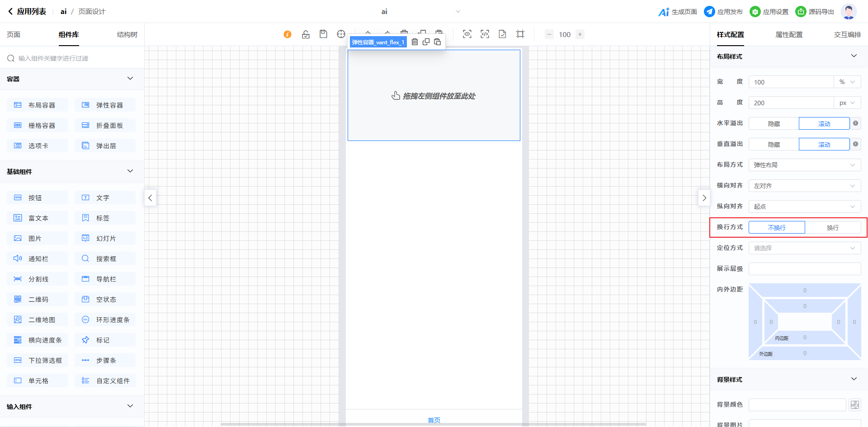Click the save icon in the toolbar

pyautogui.click(x=323, y=34)
